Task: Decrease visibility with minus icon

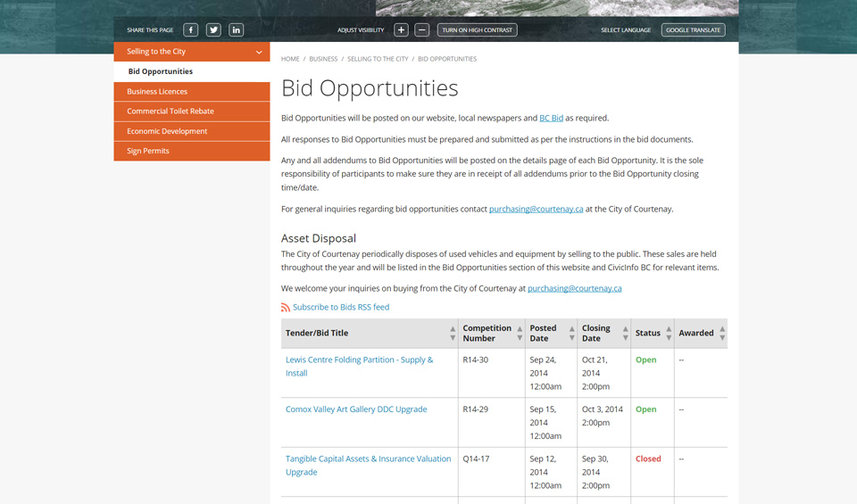Action: [422, 29]
